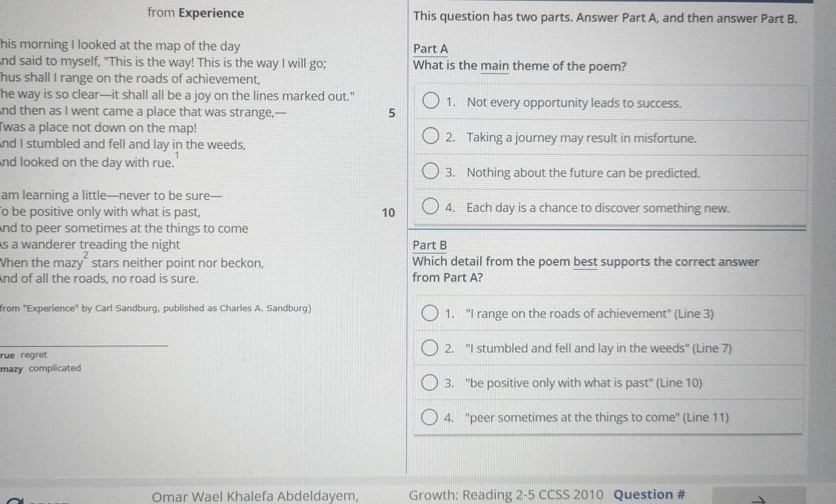
Task: Click the "Growth: Reading 2-5 CCSS 2010" footer text
Action: [x=506, y=495]
